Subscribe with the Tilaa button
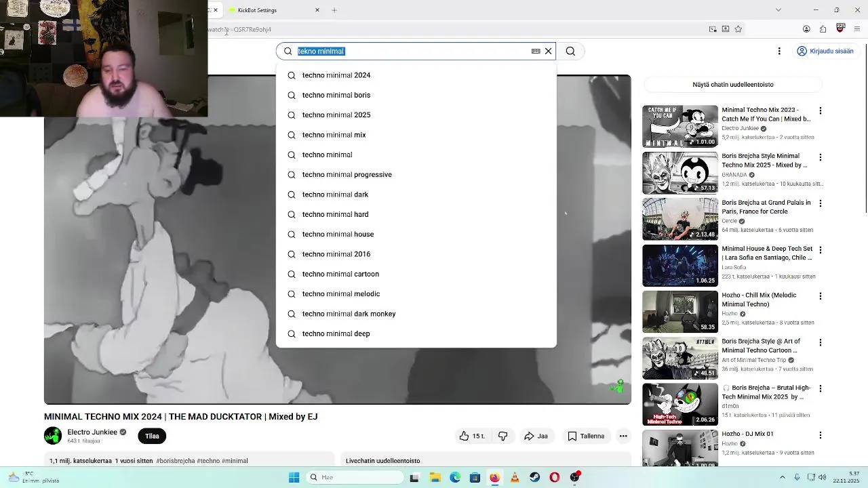 (x=152, y=436)
